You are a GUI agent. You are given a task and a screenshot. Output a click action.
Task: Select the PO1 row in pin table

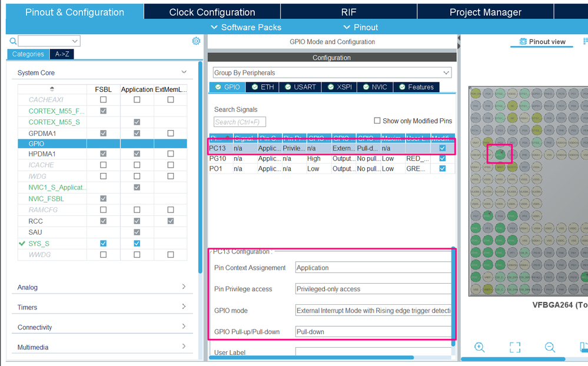332,168
